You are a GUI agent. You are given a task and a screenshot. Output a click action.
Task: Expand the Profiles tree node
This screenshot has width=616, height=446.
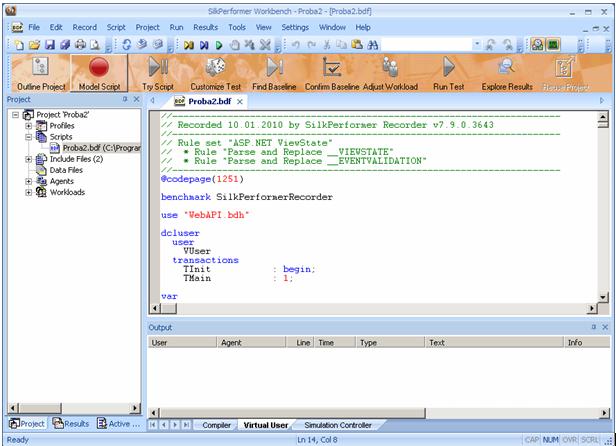[28, 126]
